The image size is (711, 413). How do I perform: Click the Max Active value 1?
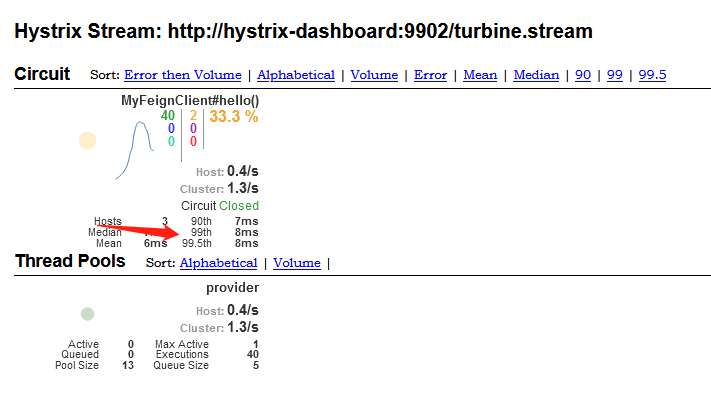[256, 345]
